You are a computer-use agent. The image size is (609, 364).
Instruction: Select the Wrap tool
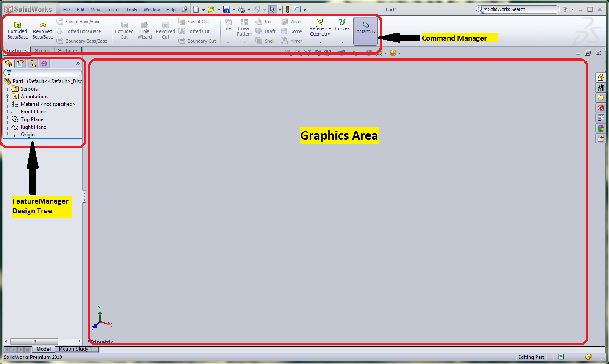pos(291,21)
